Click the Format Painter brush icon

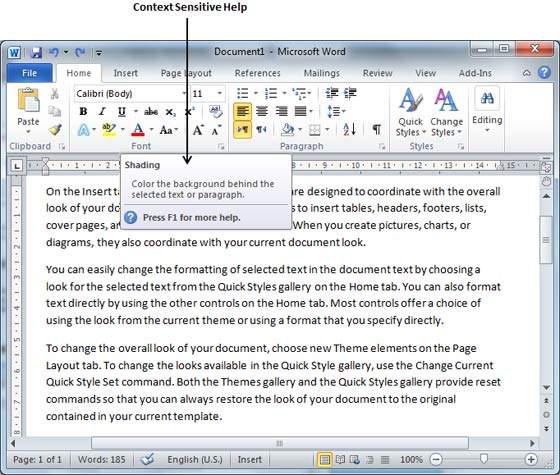[x=55, y=130]
